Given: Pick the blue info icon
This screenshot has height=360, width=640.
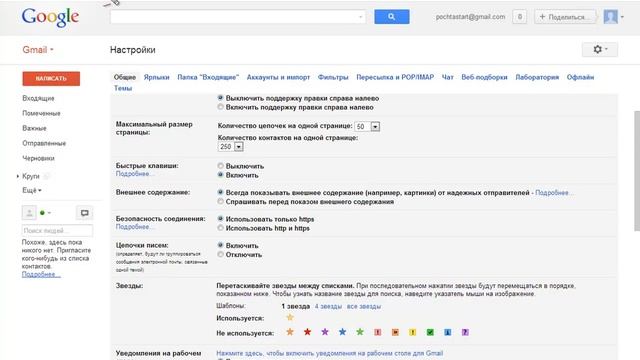Looking at the screenshot, I should [x=448, y=332].
